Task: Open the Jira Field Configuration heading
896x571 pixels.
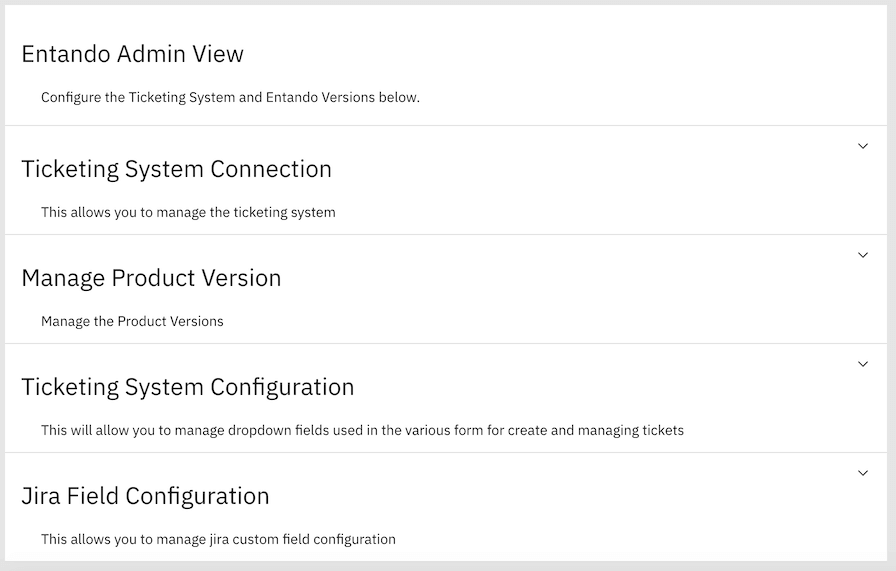Action: [145, 496]
